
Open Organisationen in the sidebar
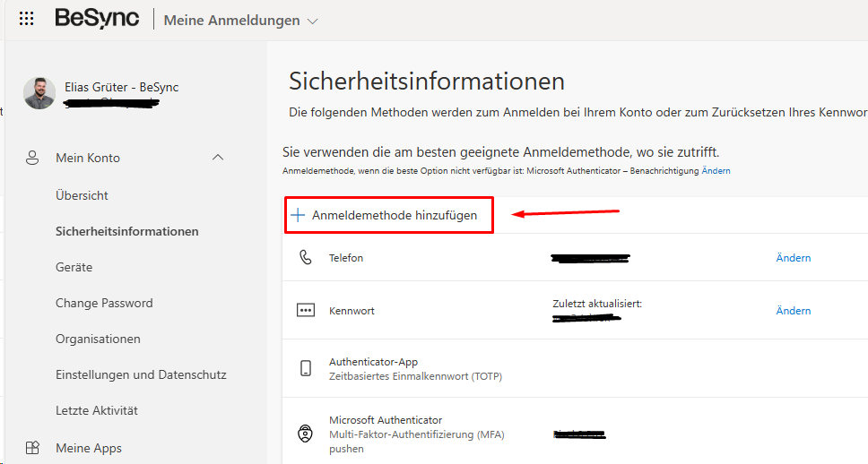(x=98, y=339)
